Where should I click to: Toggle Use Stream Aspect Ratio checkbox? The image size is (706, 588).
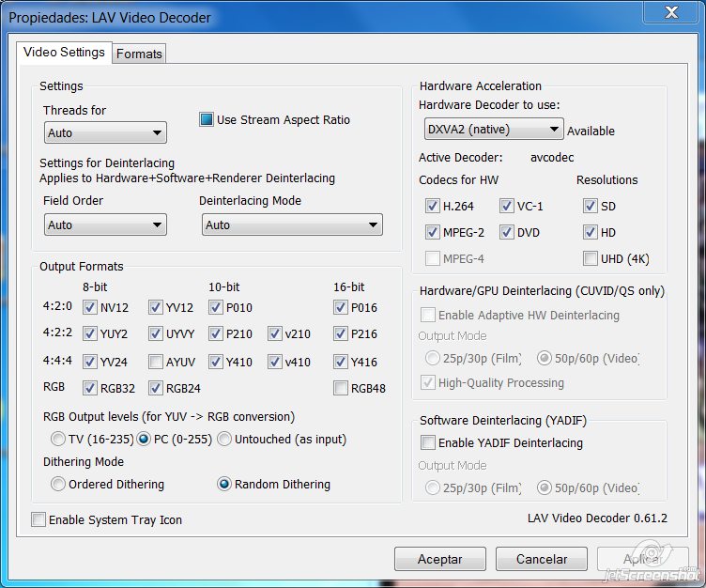pyautogui.click(x=207, y=120)
